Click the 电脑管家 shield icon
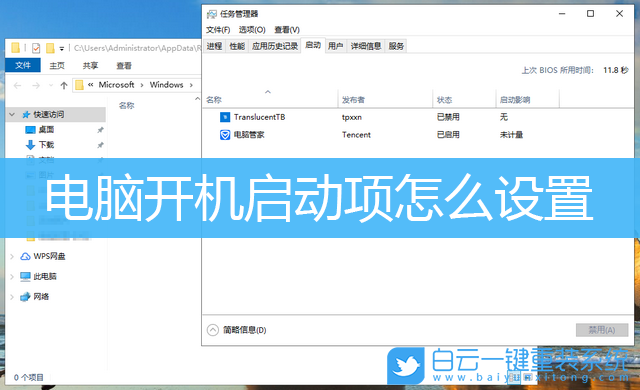The height and width of the screenshot is (390, 640). (x=225, y=135)
